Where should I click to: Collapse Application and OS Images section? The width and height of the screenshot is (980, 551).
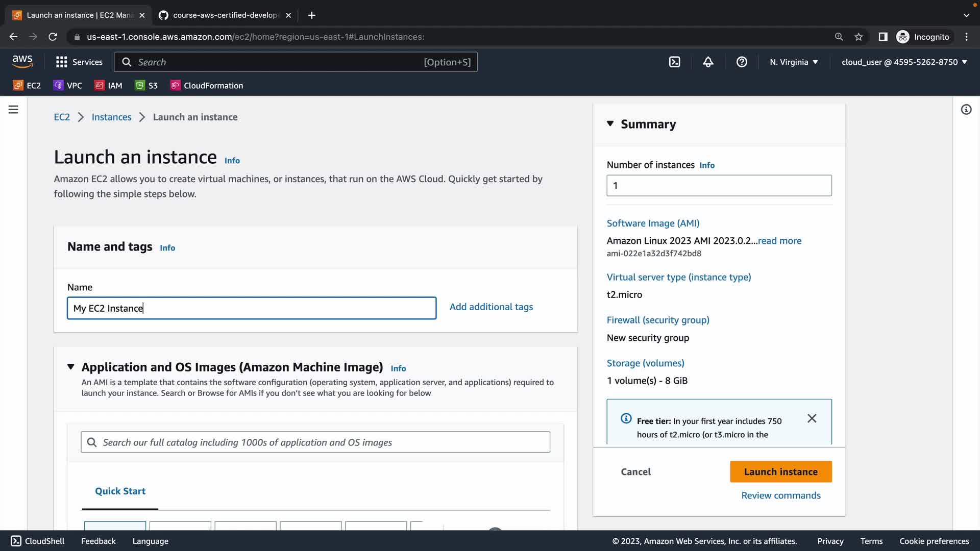pos(71,367)
